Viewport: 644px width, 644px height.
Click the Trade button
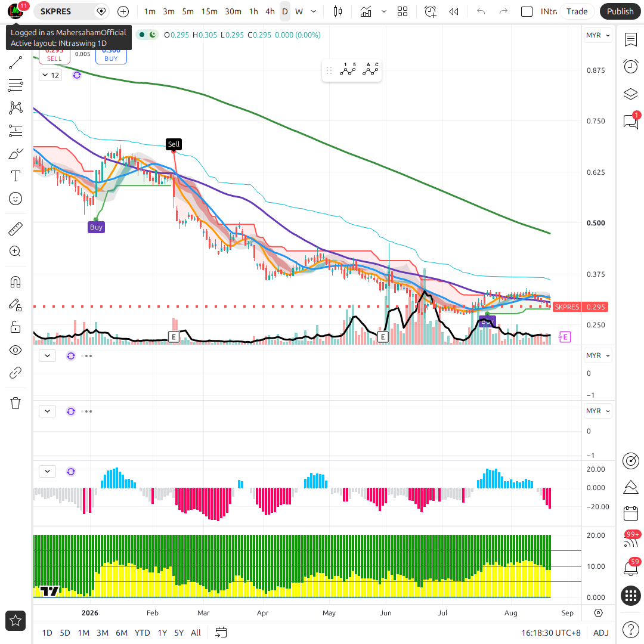(577, 11)
